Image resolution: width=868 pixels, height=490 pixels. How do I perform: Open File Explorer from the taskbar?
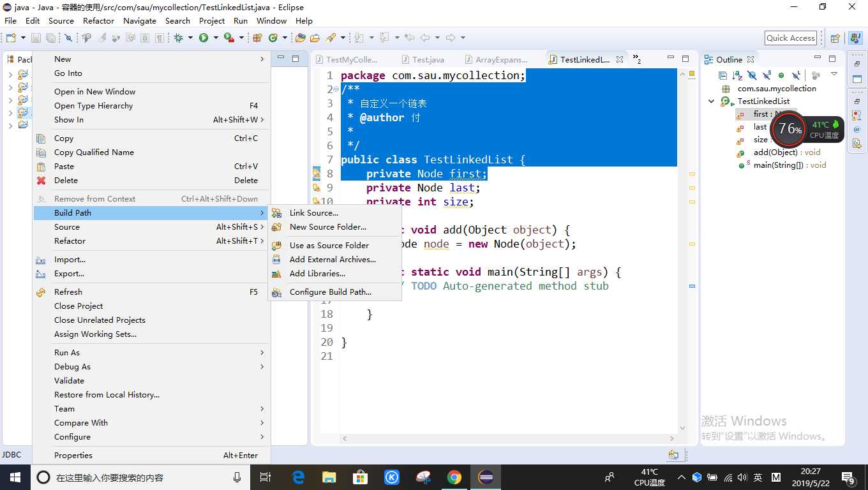pyautogui.click(x=329, y=477)
